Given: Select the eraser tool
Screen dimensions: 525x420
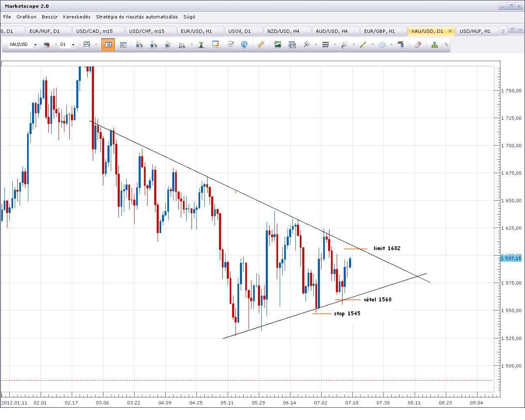Looking at the screenshot, I should 418,44.
